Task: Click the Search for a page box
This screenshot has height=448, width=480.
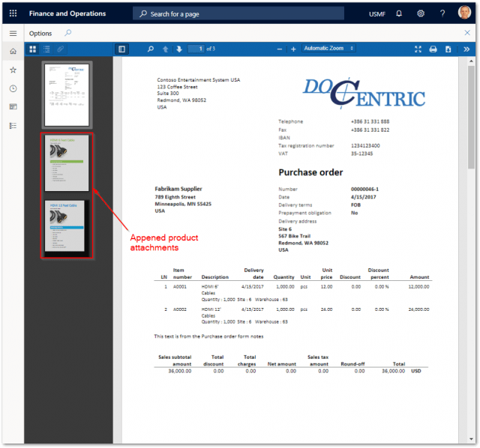Action: point(238,13)
